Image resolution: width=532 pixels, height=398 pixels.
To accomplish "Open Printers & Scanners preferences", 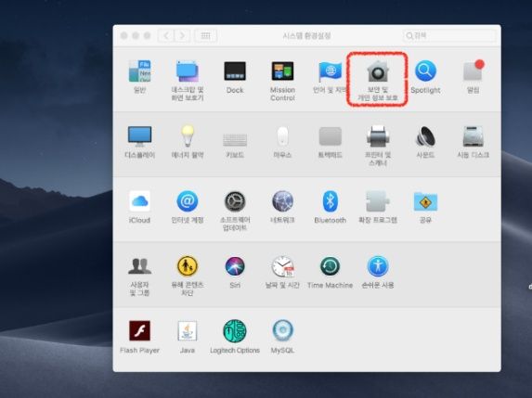I will [378, 136].
